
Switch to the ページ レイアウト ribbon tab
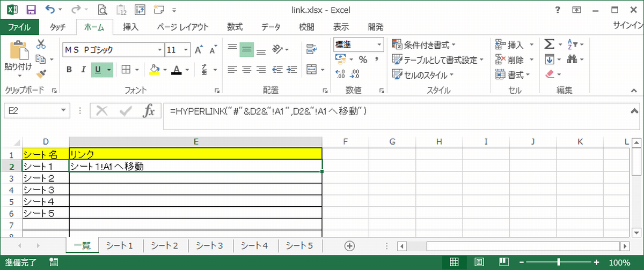coord(183,27)
